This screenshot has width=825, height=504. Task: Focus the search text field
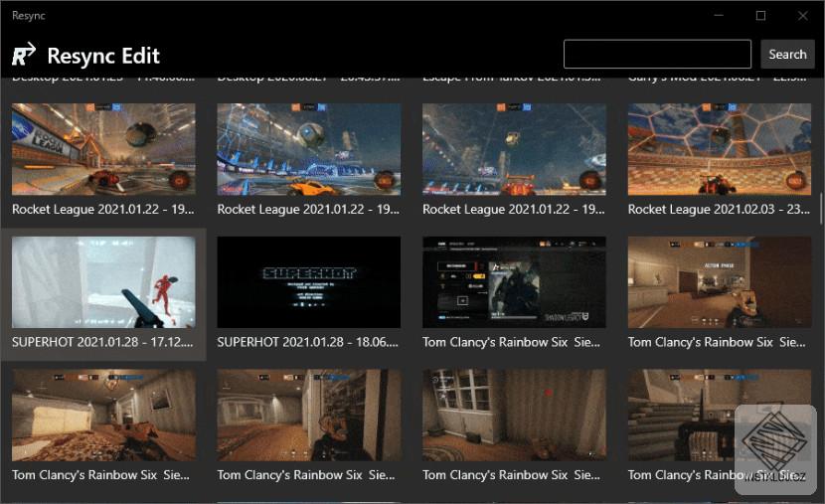657,55
